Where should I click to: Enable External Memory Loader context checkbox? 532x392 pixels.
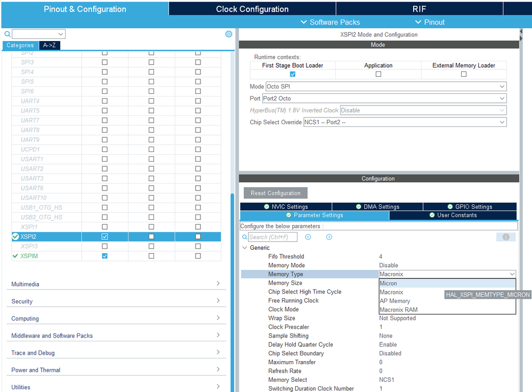click(x=463, y=74)
